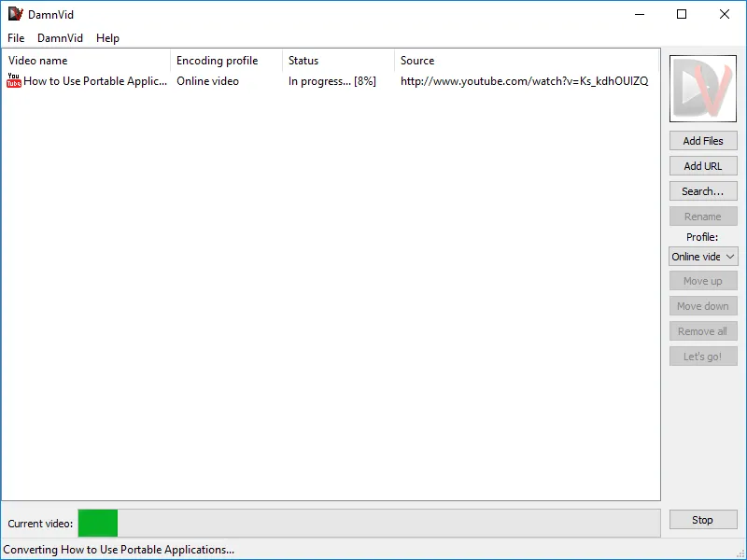Click the DamnVid title bar app icon
747x560 pixels.
click(15, 14)
